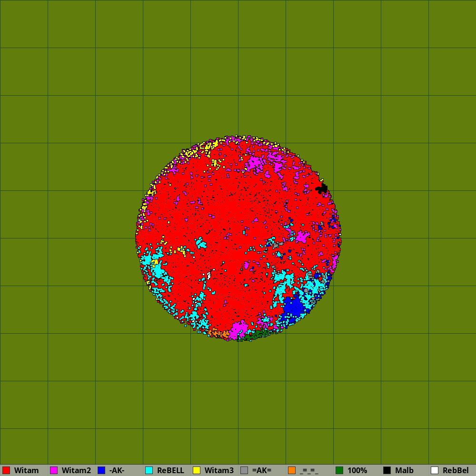476x476 pixels.
Task: Select the '100%' legend label
Action: [x=357, y=470]
